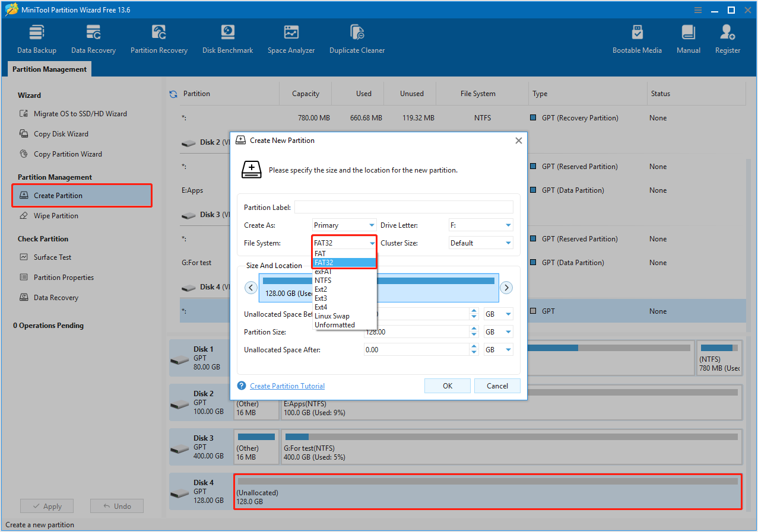Launch Data Recovery from the toolbar

pos(93,39)
